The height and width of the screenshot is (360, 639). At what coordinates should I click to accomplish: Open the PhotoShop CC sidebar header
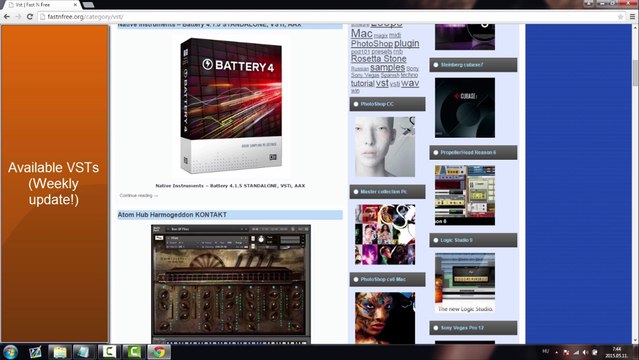tap(387, 104)
